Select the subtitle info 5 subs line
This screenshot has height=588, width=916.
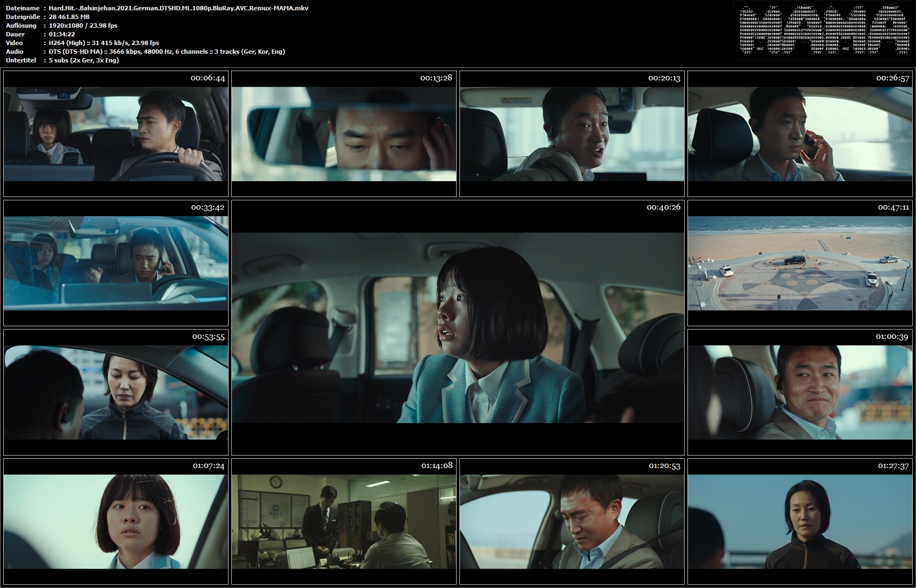pyautogui.click(x=84, y=60)
